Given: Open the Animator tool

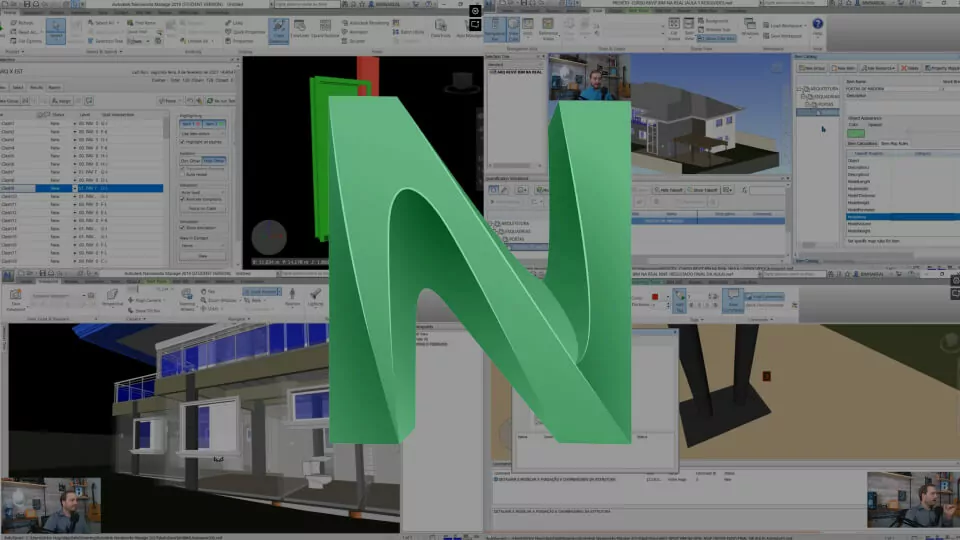Looking at the screenshot, I should (x=355, y=32).
